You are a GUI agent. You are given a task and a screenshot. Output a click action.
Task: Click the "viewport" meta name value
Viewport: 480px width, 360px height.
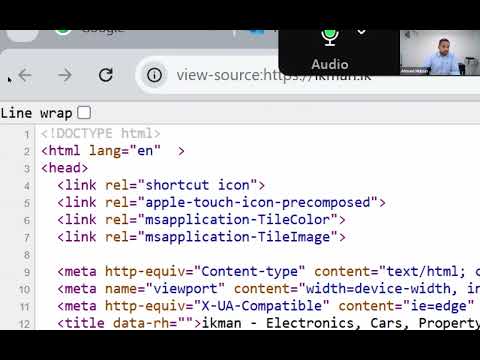tap(185, 289)
